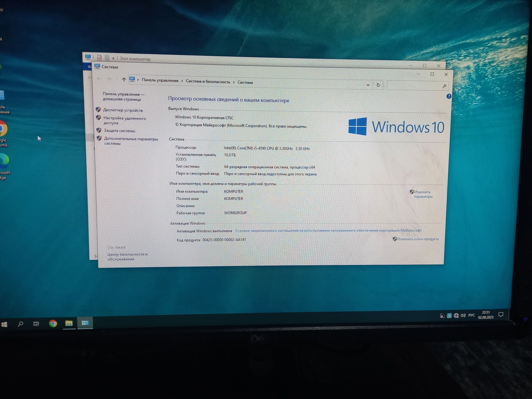Viewport: 532px width, 399px height.
Task: Click the Изменить параметры link
Action: click(423, 194)
